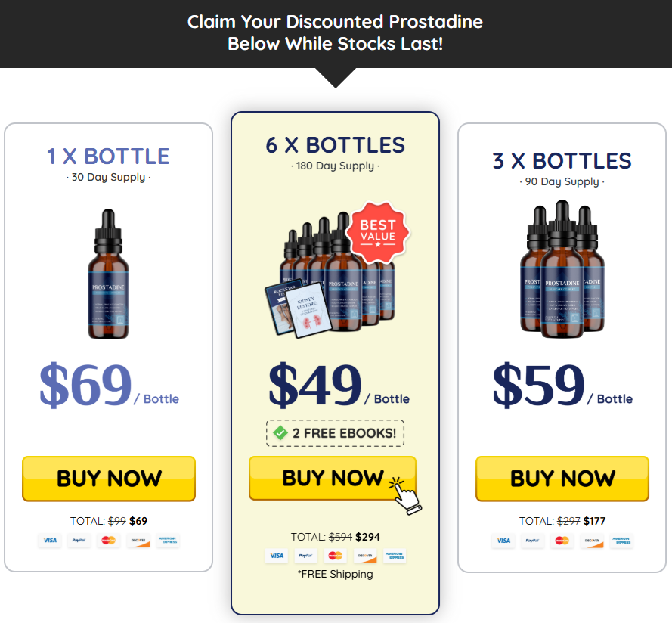This screenshot has height=623, width=672.
Task: Click the 2 FREE EBOOKS dashed label
Action: [335, 433]
